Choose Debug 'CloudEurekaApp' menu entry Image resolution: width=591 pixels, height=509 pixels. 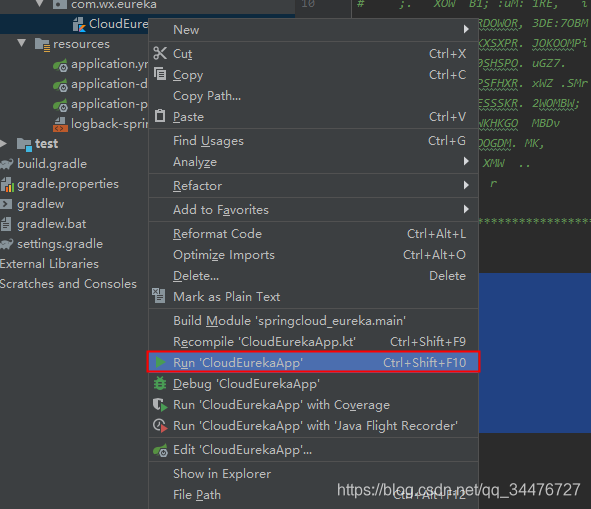[314, 384]
